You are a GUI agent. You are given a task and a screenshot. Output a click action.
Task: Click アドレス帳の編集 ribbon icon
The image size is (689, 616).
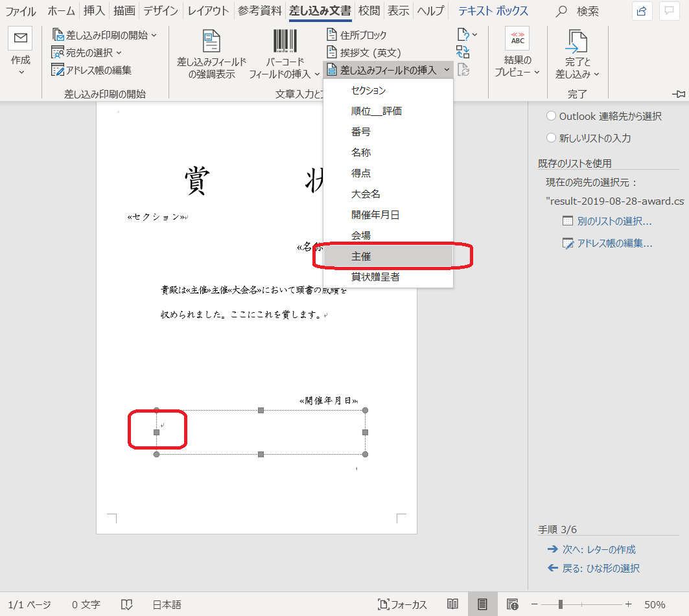[x=58, y=70]
